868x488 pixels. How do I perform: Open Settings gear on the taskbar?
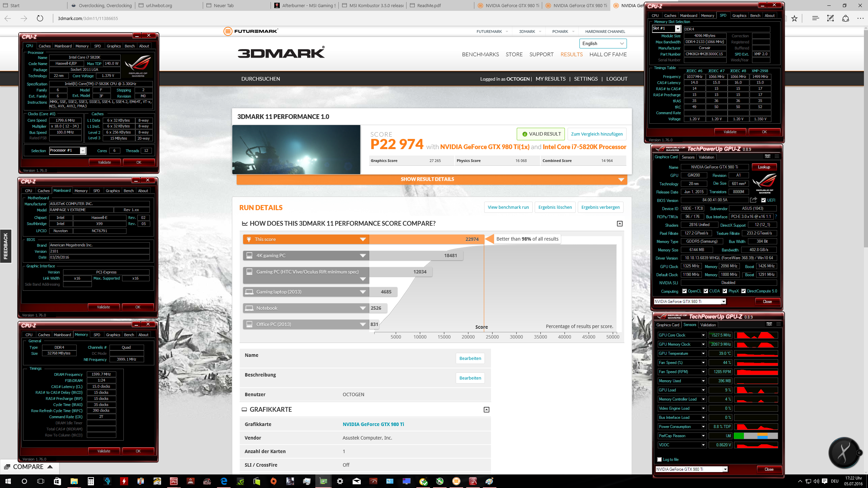click(x=340, y=481)
